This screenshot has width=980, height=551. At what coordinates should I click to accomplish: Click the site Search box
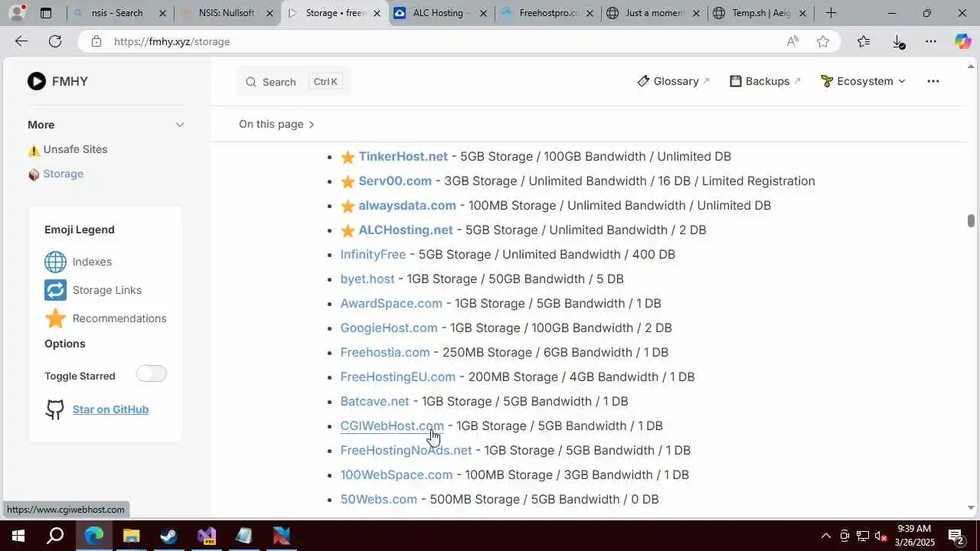293,81
